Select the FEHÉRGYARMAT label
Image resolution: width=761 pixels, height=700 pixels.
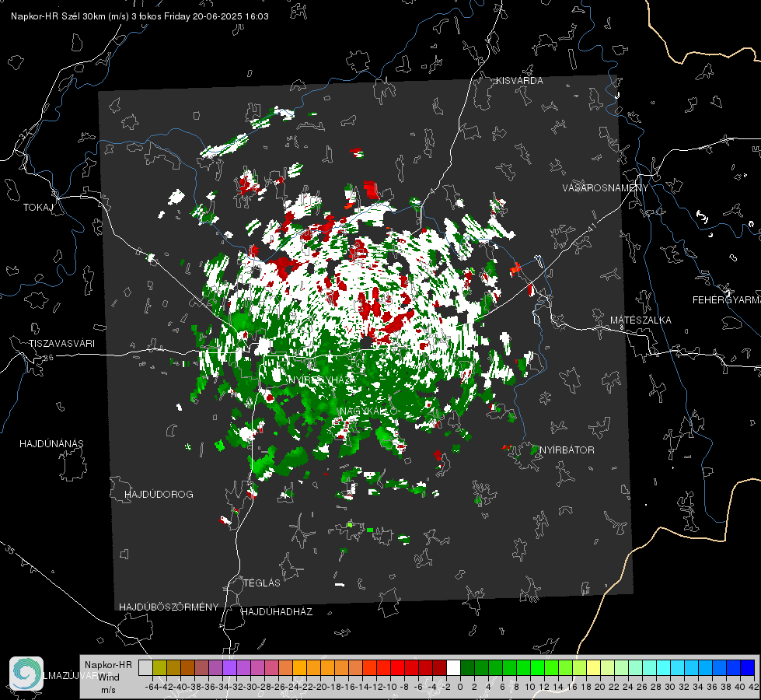click(727, 300)
